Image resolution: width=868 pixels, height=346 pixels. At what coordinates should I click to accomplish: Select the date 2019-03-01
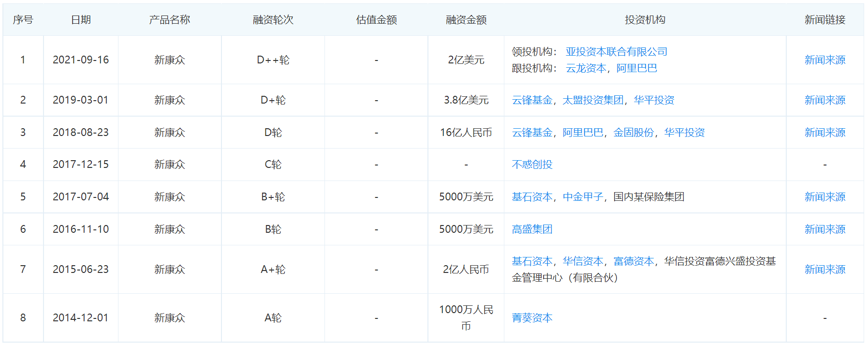(81, 100)
